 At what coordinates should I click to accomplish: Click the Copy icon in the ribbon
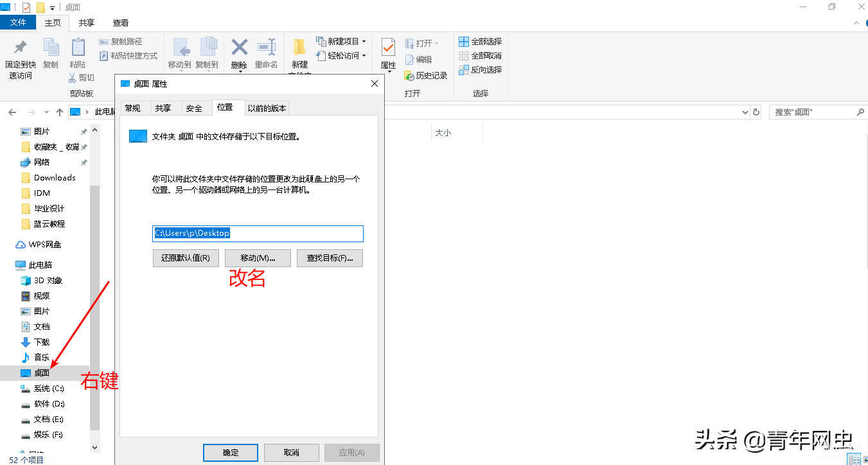point(51,48)
